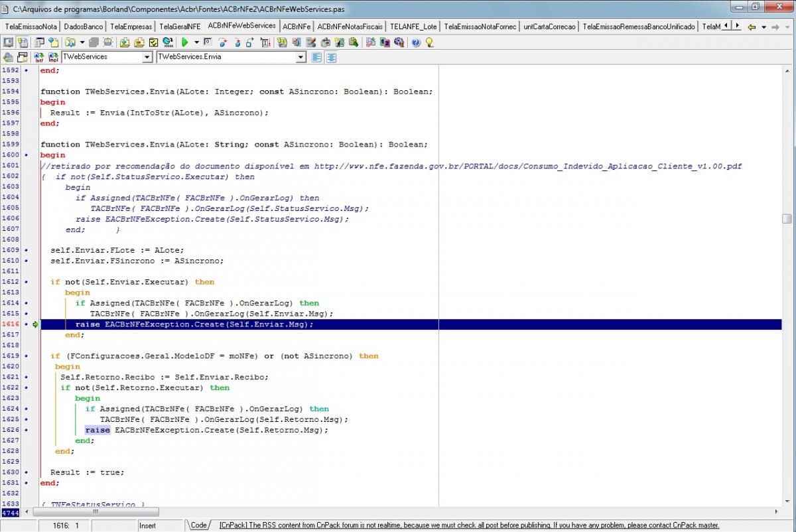Image resolution: width=796 pixels, height=532 pixels.
Task: Click the 4744 line count box
Action: click(x=10, y=513)
